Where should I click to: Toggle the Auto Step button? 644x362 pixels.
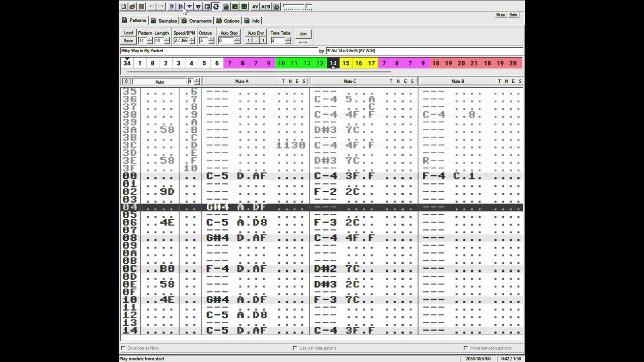point(229,33)
